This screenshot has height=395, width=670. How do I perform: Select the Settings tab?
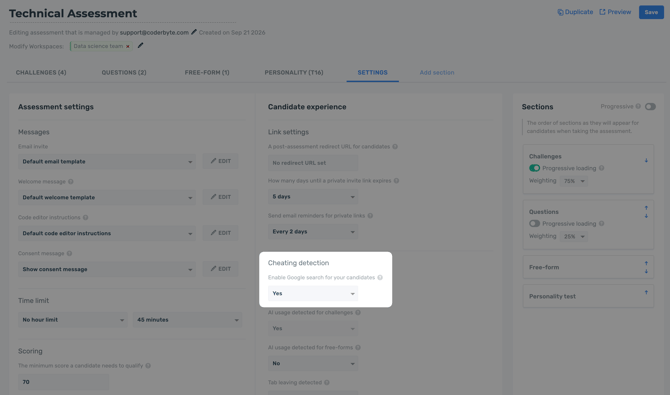(x=373, y=73)
